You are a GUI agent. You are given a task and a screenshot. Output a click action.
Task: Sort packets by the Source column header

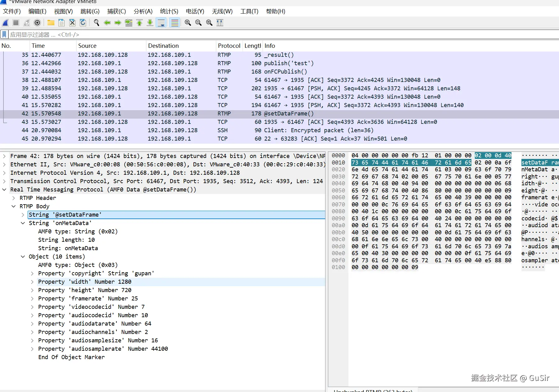click(x=87, y=46)
